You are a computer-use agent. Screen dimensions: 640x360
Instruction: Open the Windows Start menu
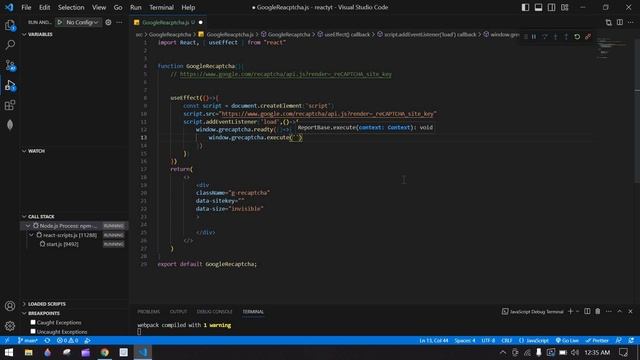pyautogui.click(x=9, y=352)
